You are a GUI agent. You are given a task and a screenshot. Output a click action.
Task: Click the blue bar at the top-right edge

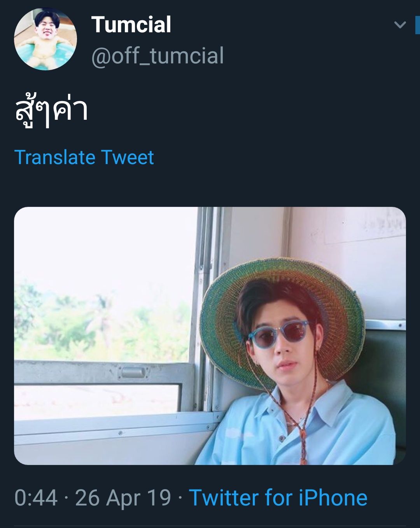[x=418, y=25]
